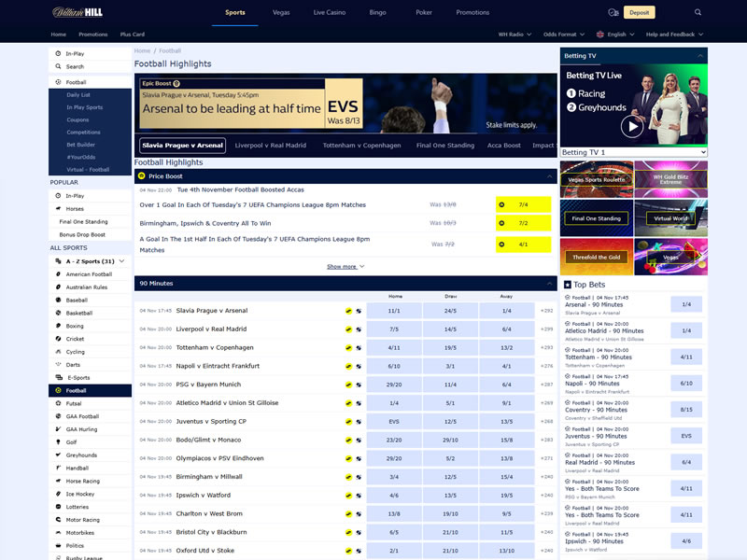Screen dimensions: 747x560
Task: Click the Cricket sport icon in sidebar
Action: pos(58,339)
